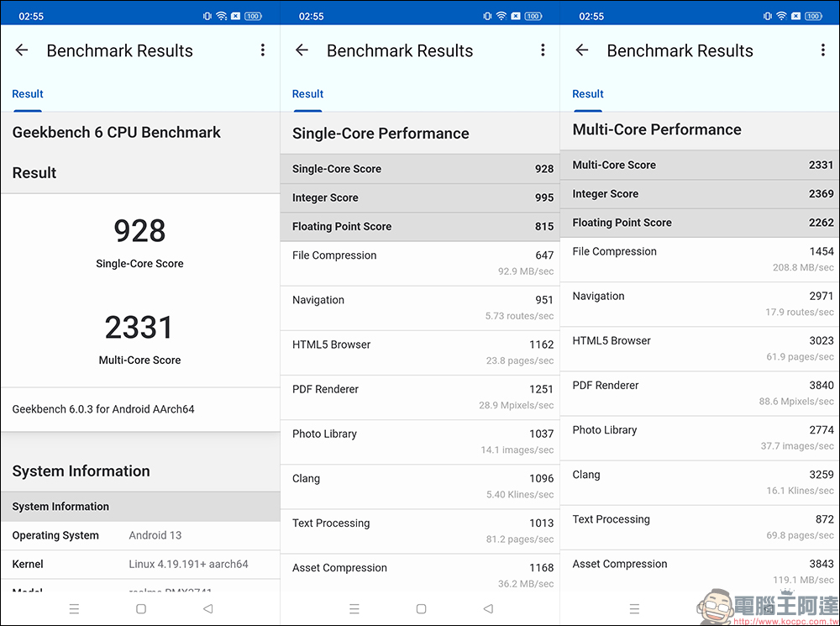Tap HTML5 Browser 3023 row
The image size is (840, 626).
tap(701, 349)
